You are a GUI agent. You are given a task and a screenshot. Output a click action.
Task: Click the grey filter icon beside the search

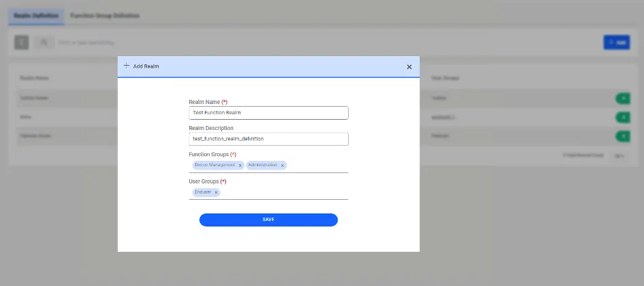pyautogui.click(x=22, y=42)
